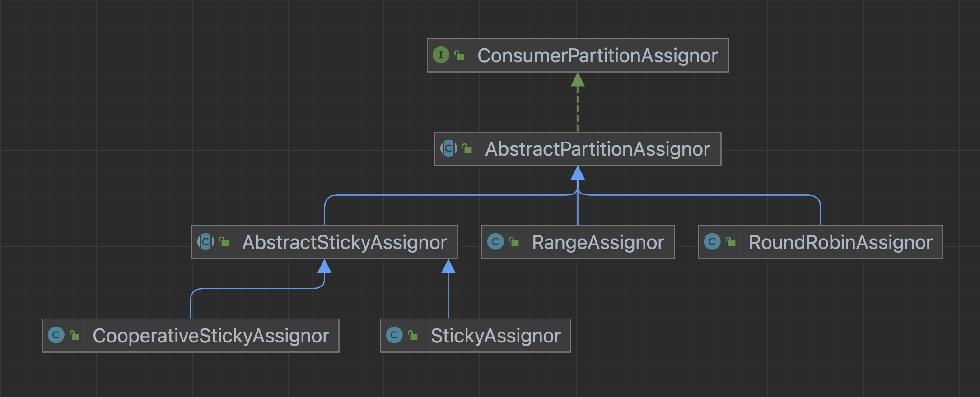This screenshot has width=980, height=397.
Task: Select the AbstractStickyAssignor node label
Action: [x=344, y=243]
